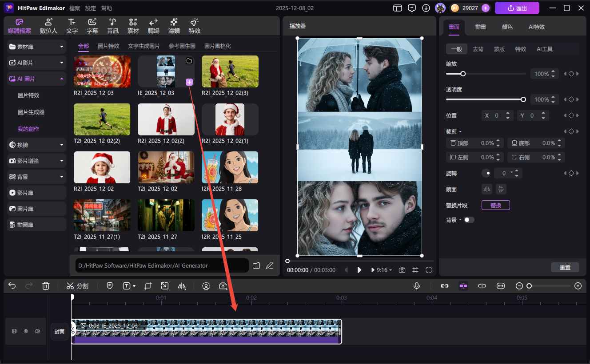This screenshot has height=364, width=590.
Task: Open the 數位人 tool in top toolbar
Action: coord(48,26)
